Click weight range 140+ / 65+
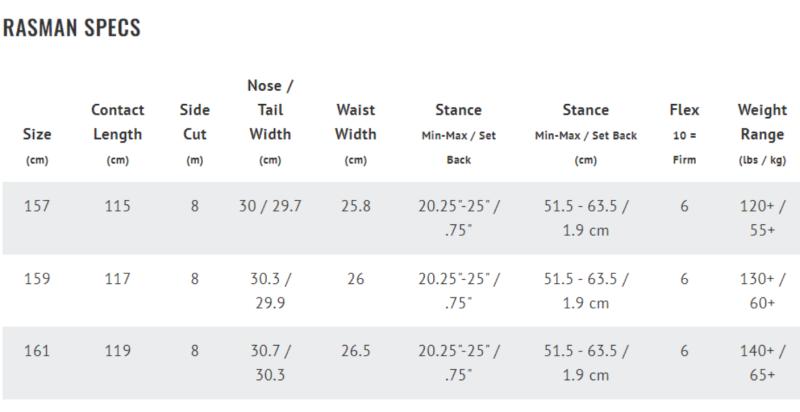The width and height of the screenshot is (800, 412). tap(762, 363)
